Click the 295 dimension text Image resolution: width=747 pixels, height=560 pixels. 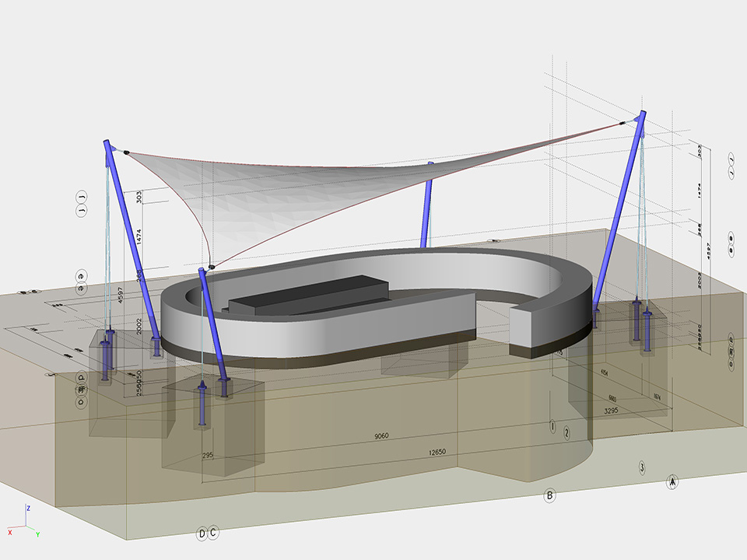point(207,455)
